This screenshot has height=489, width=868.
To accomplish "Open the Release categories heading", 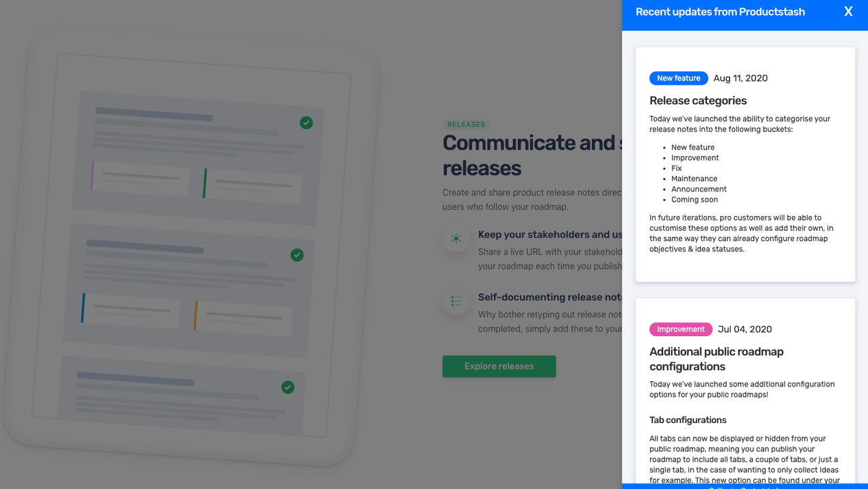I will click(698, 101).
